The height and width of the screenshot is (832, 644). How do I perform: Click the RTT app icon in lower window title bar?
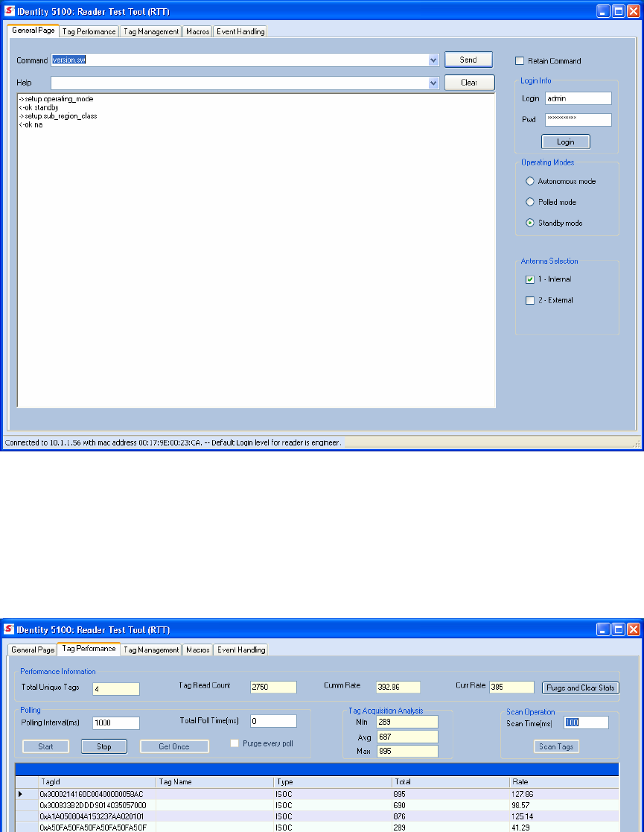[x=9, y=629]
